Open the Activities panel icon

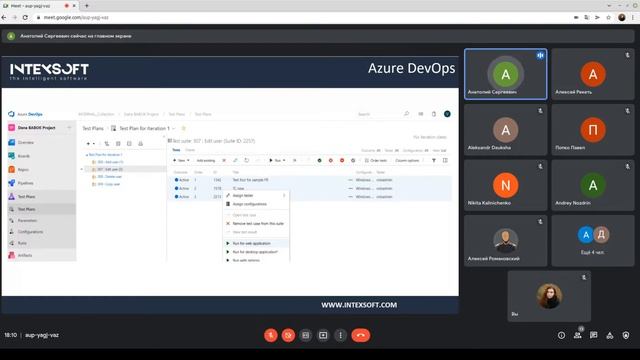pos(610,335)
